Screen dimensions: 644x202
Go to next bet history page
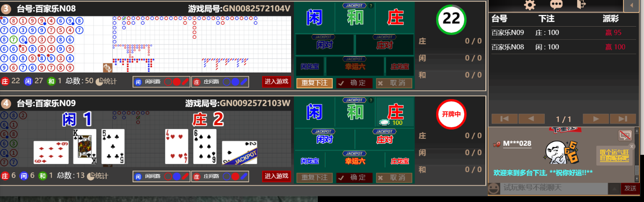[596, 119]
